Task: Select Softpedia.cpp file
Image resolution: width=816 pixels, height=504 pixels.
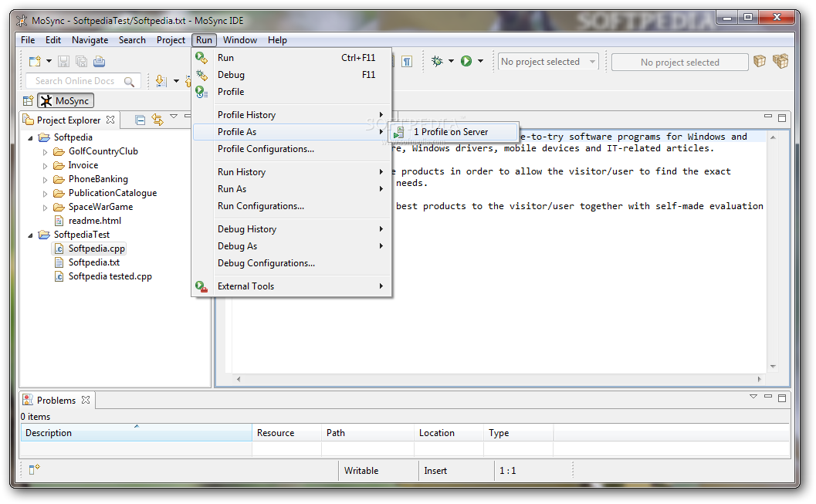Action: coord(96,249)
